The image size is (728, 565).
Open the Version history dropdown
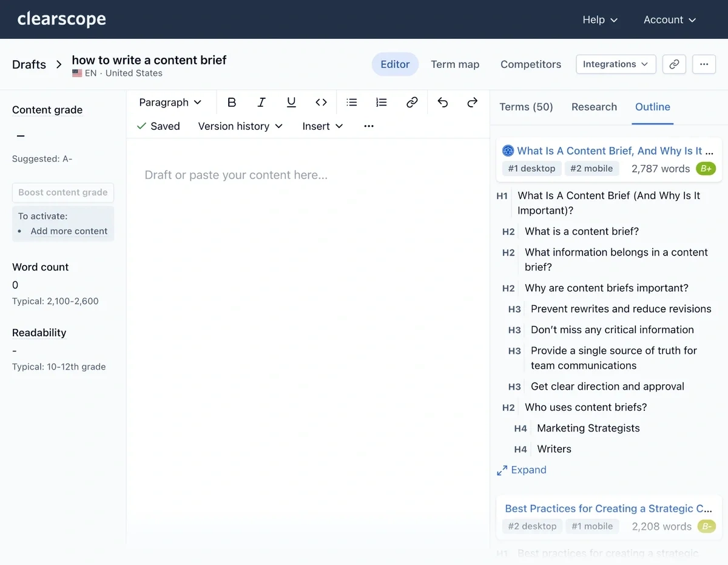[x=240, y=126]
